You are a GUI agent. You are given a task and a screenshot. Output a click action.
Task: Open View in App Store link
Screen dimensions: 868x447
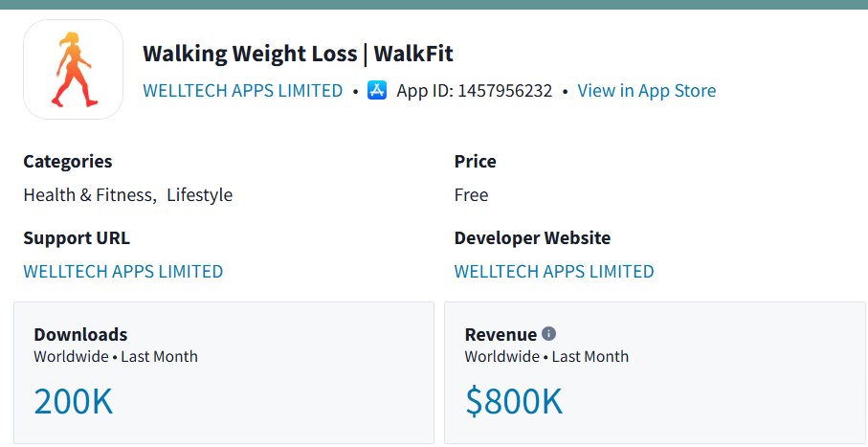647,90
